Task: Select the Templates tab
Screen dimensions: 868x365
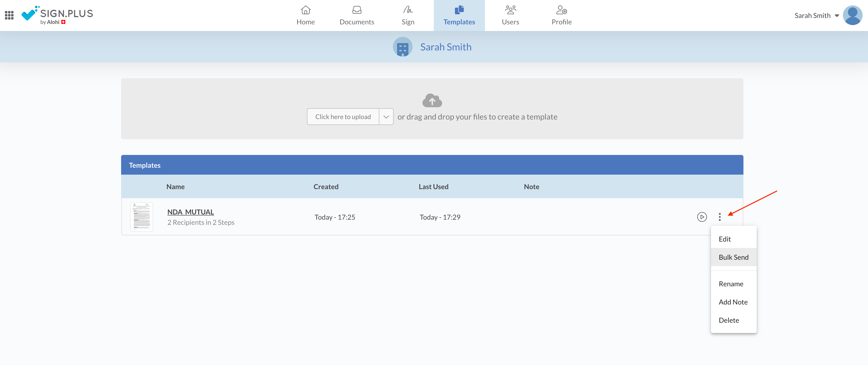Action: pos(458,15)
